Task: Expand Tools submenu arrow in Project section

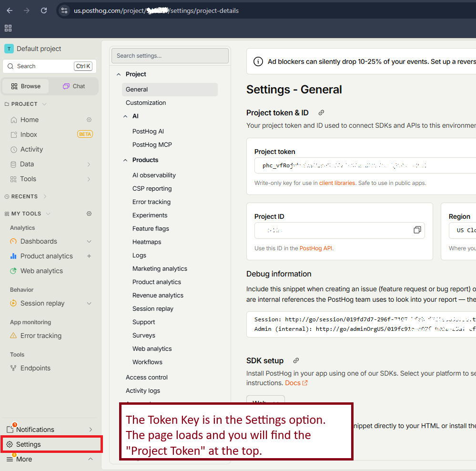Action: [89, 179]
